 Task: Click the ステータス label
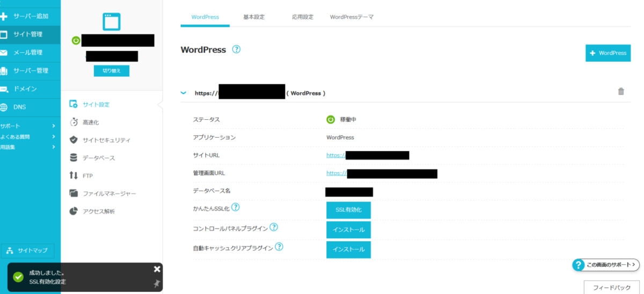(206, 119)
